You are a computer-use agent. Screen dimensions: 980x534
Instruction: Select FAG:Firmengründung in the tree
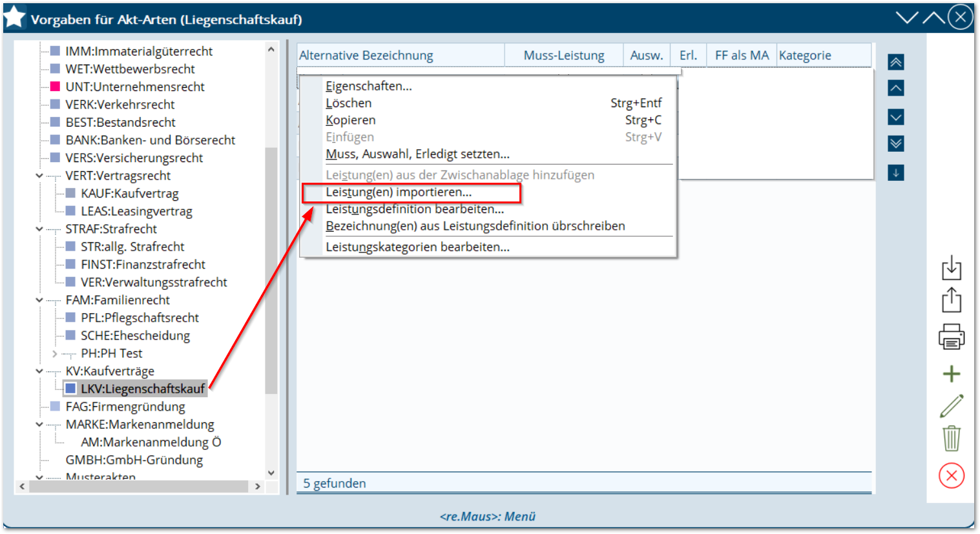(x=125, y=407)
